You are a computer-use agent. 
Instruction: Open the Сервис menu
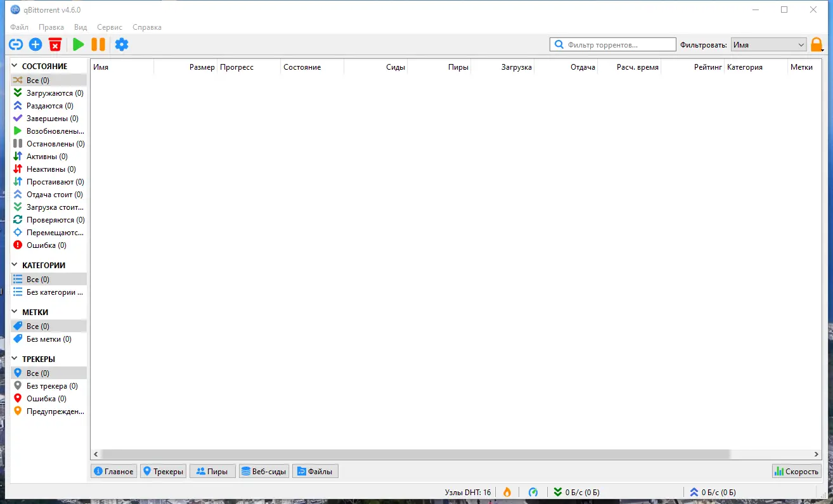pos(110,27)
